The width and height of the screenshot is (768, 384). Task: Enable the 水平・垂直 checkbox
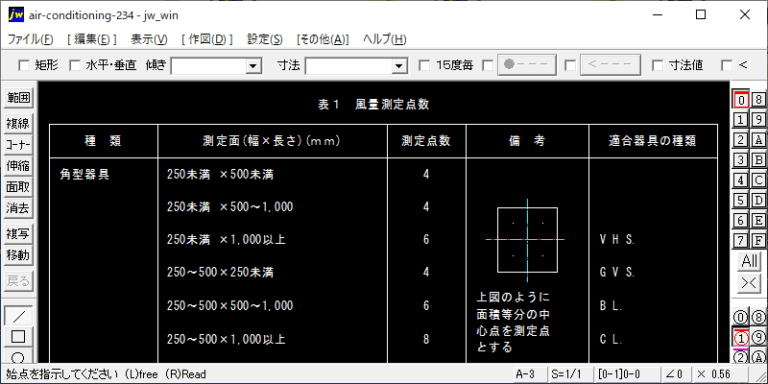[x=74, y=65]
